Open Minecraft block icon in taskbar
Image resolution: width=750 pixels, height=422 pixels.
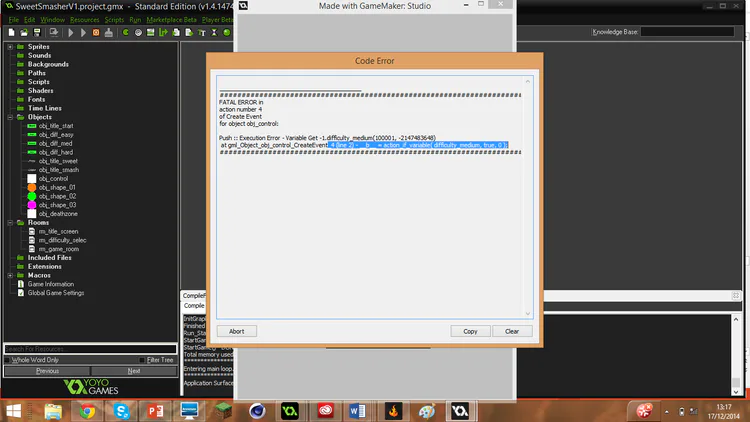(x=223, y=411)
